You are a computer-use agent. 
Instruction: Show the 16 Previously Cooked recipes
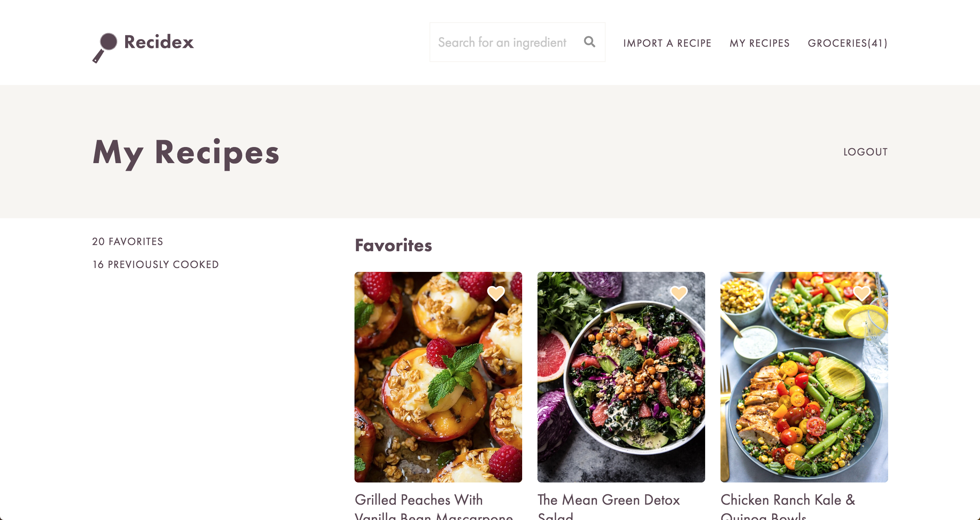(155, 264)
